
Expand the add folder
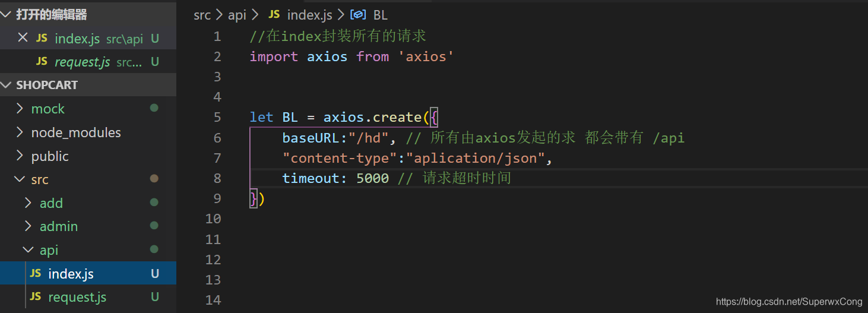(28, 203)
